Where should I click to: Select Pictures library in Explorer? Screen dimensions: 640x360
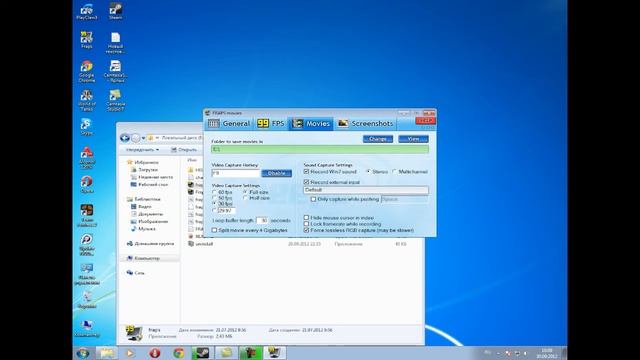pos(149,221)
